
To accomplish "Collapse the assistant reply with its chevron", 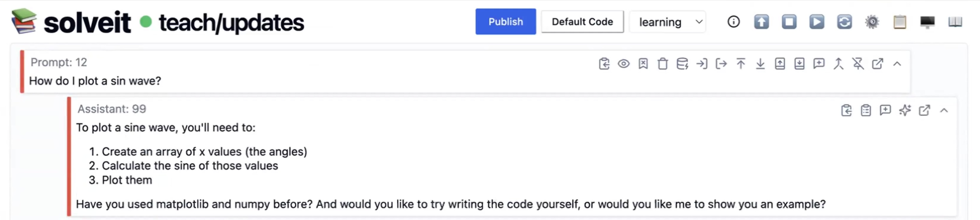I will pyautogui.click(x=944, y=111).
